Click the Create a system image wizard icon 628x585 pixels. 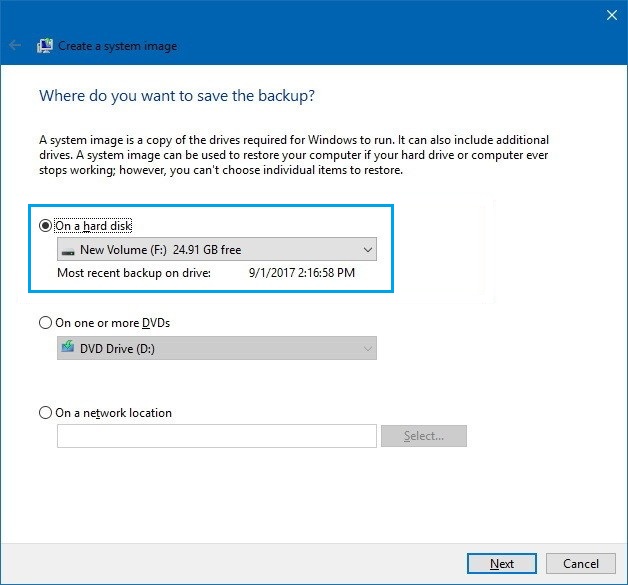[45, 46]
